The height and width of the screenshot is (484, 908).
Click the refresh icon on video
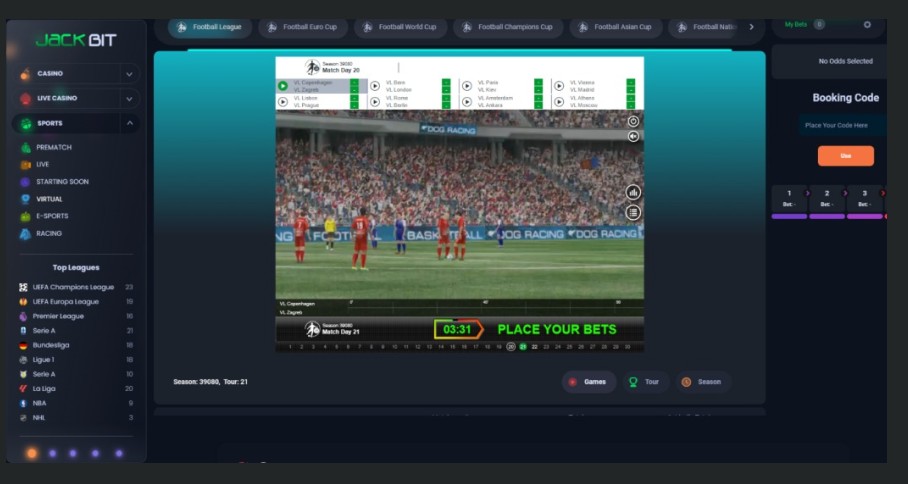[x=633, y=121]
